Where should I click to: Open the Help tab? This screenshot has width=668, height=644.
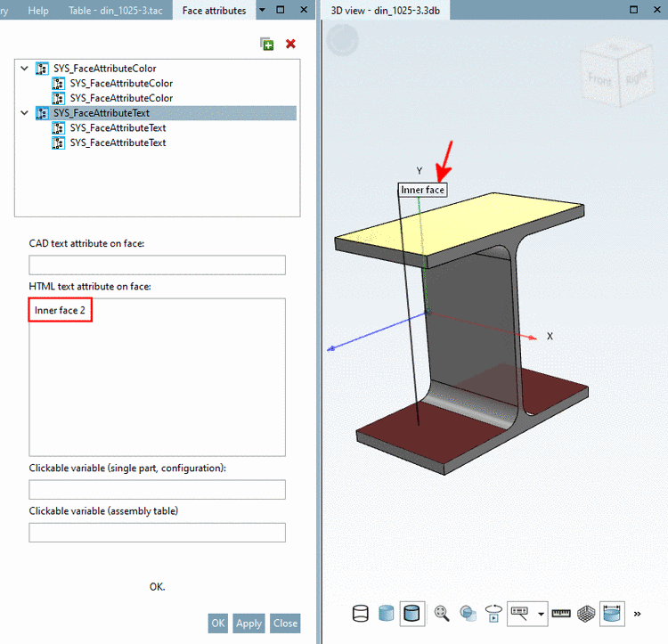38,10
